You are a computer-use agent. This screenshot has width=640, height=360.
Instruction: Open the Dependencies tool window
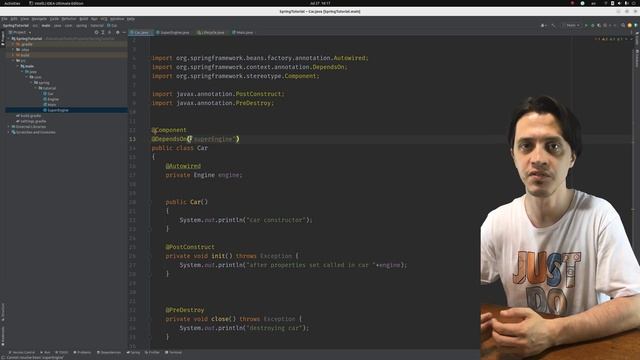coord(109,352)
